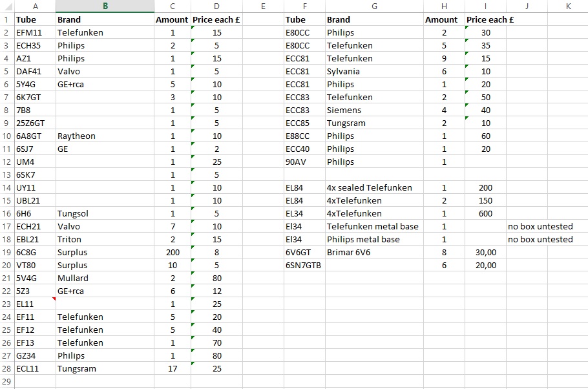Click the Tube header in column F
Image resolution: width=588 pixels, height=389 pixels.
[x=304, y=19]
